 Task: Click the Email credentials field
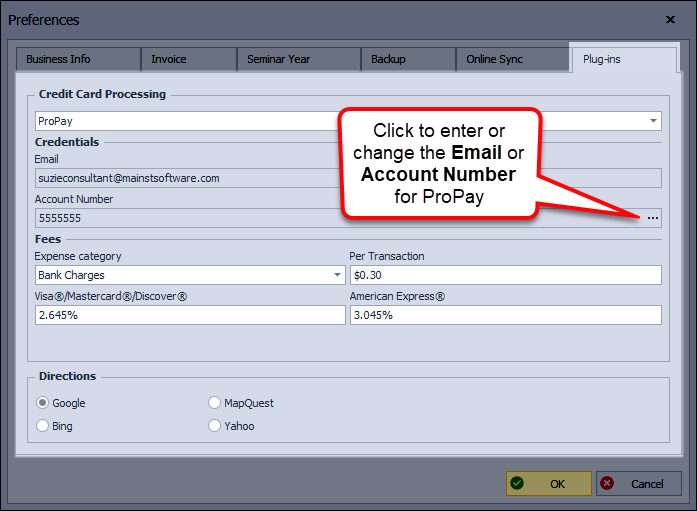tap(348, 178)
